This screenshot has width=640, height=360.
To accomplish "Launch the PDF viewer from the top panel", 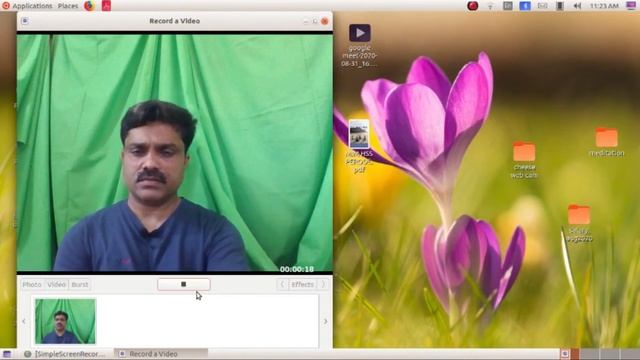I will (x=106, y=6).
